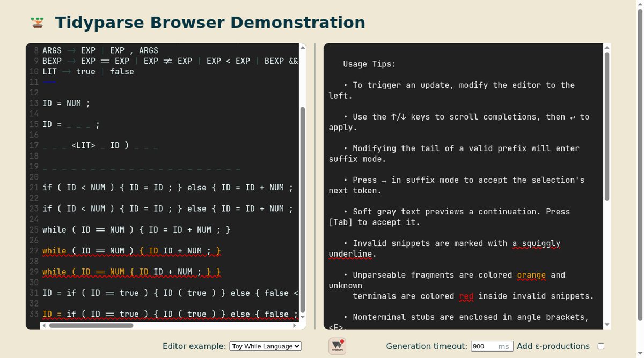Click the editor horizontal scrollbar thumb
644x358 pixels.
click(x=91, y=325)
